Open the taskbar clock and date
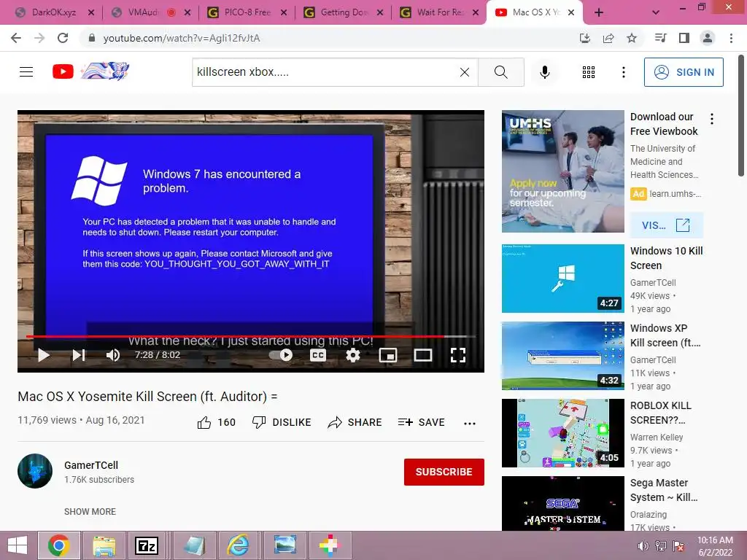Image resolution: width=747 pixels, height=560 pixels. pos(715,546)
